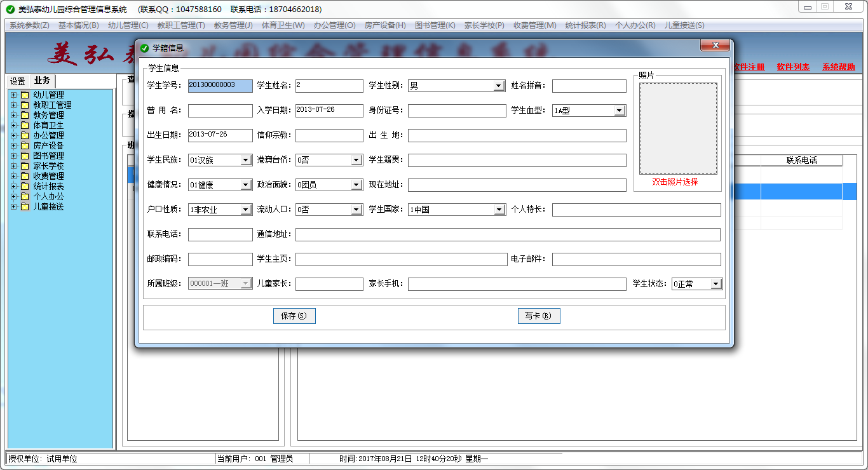
Task: Click the 出生日期 field
Action: 220,135
